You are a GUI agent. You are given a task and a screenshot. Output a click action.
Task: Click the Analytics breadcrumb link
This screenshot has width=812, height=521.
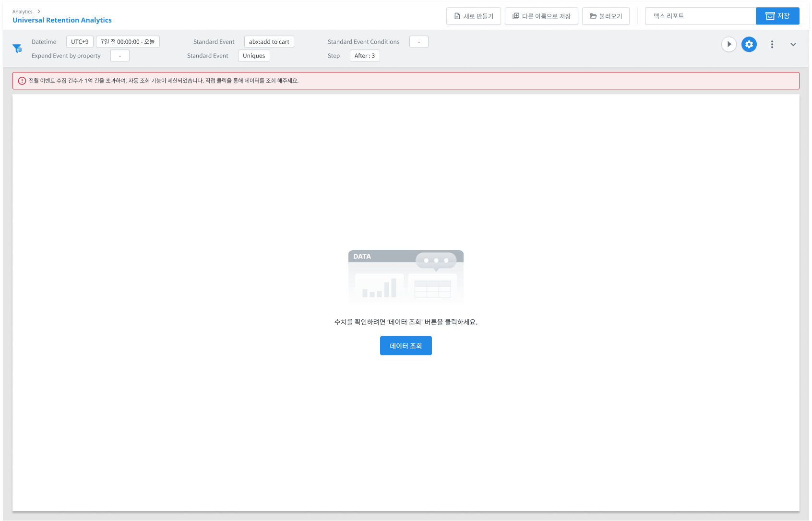tap(23, 12)
